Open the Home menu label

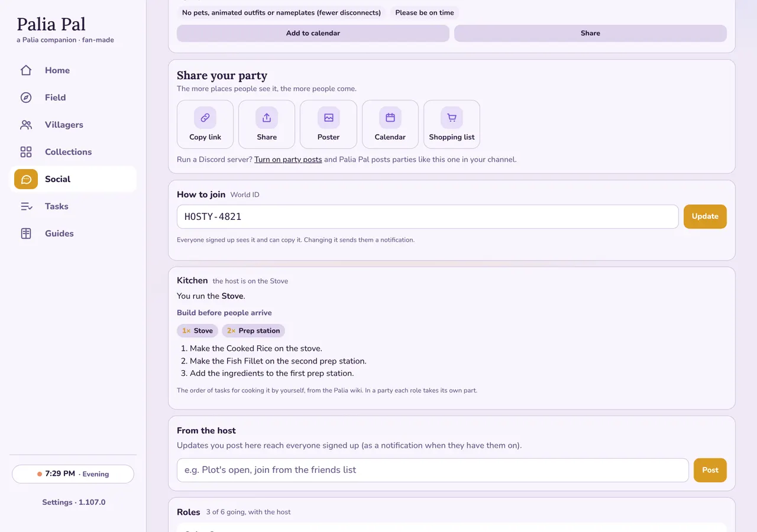[57, 70]
